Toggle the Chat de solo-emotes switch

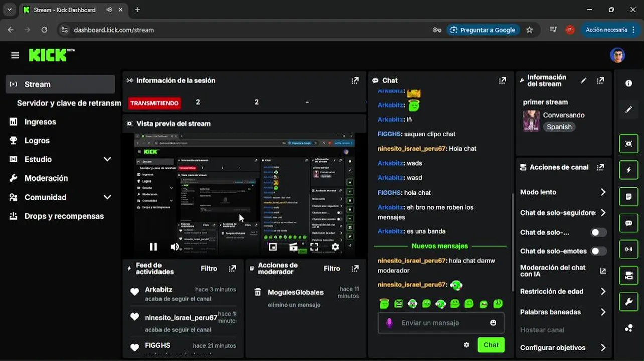point(598,251)
